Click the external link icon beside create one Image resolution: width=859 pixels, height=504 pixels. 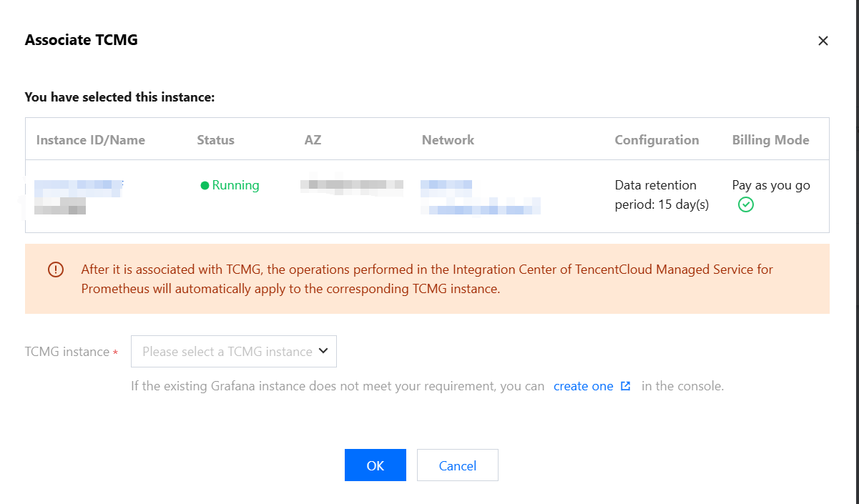(x=626, y=386)
